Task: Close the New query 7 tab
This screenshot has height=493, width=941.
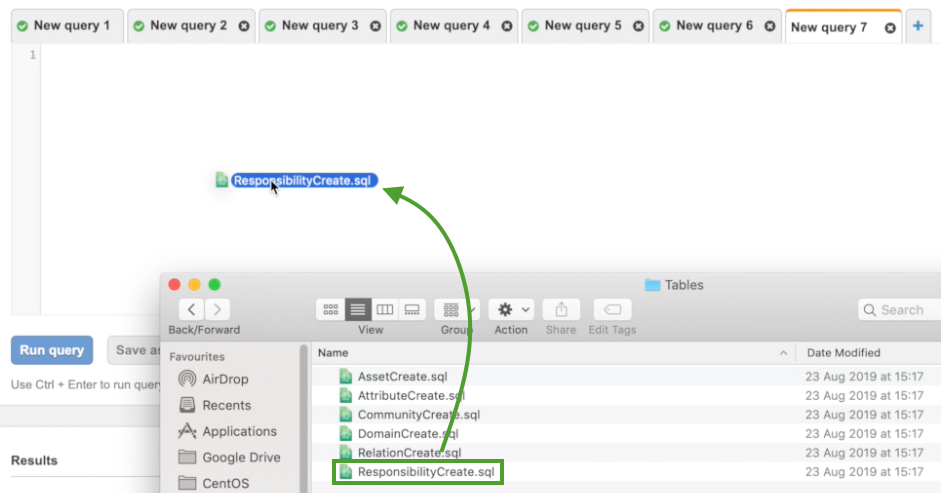Action: 890,28
